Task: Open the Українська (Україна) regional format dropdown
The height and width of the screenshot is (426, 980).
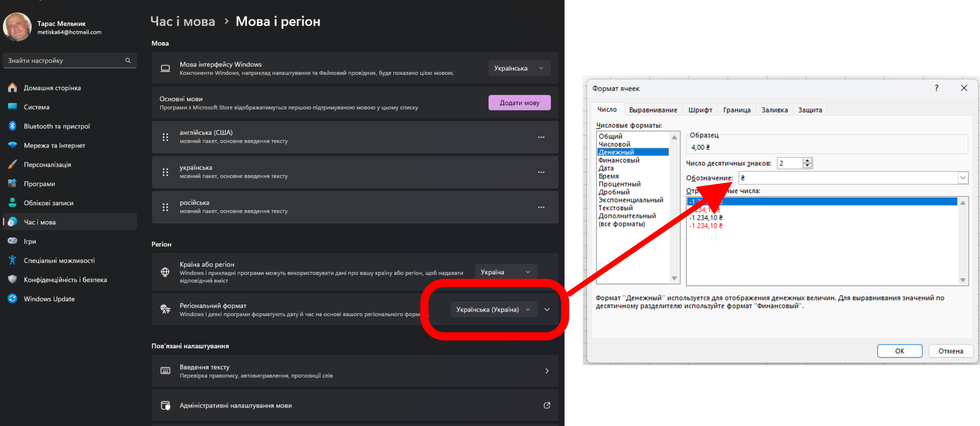Action: point(493,310)
